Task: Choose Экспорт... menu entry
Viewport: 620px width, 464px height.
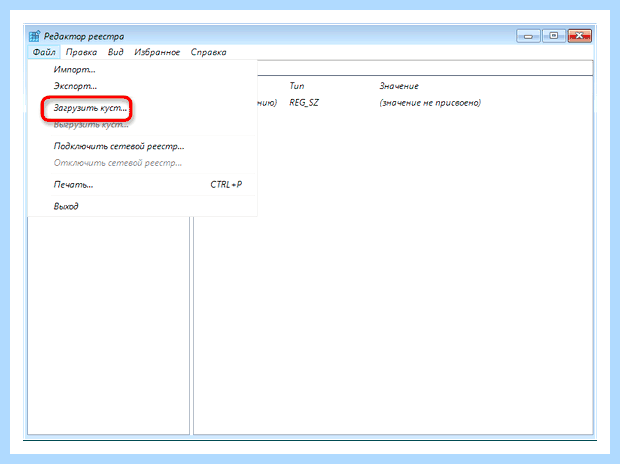Action: [142, 86]
